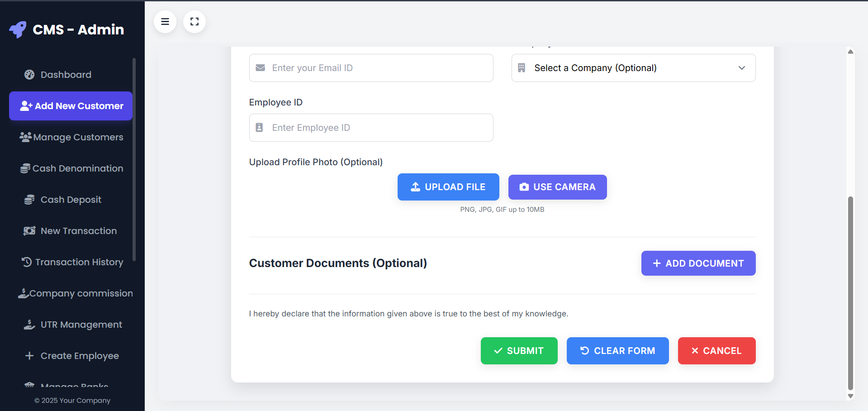Click the Create Employee plus icon
The height and width of the screenshot is (411, 868).
[x=29, y=356]
